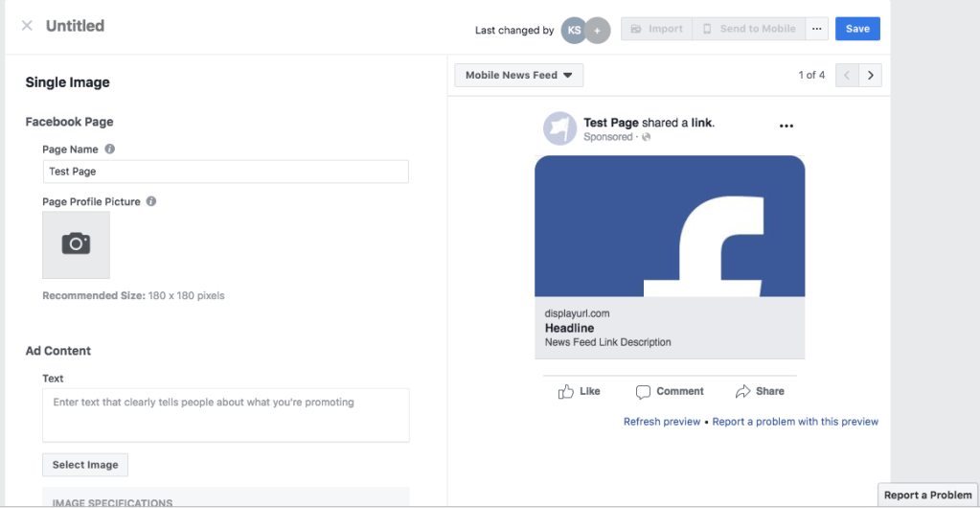Click the globe audience icon beside Sponsored
This screenshot has height=508, width=980.
pos(647,137)
